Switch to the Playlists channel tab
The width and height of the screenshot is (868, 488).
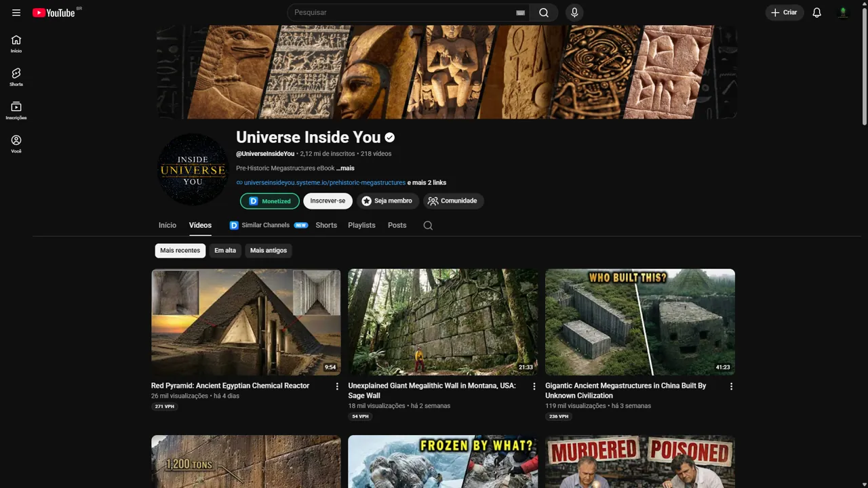coord(361,225)
